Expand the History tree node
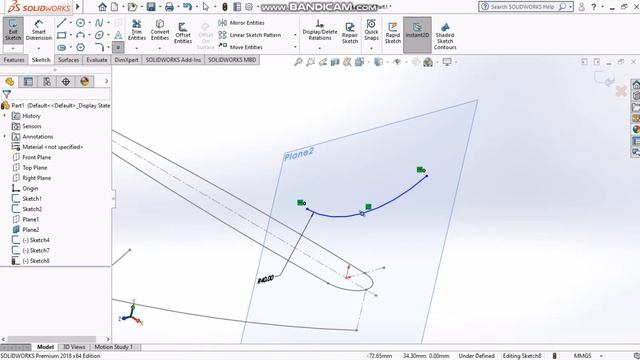The width and height of the screenshot is (640, 360). [5, 116]
